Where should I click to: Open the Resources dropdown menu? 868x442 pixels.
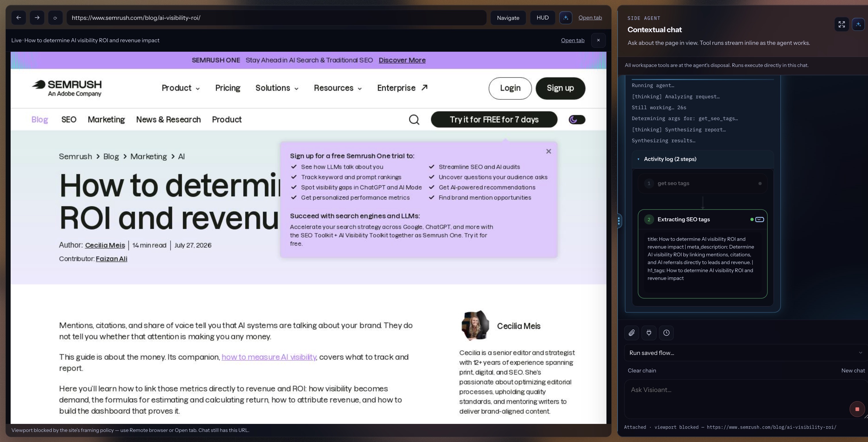pyautogui.click(x=338, y=88)
